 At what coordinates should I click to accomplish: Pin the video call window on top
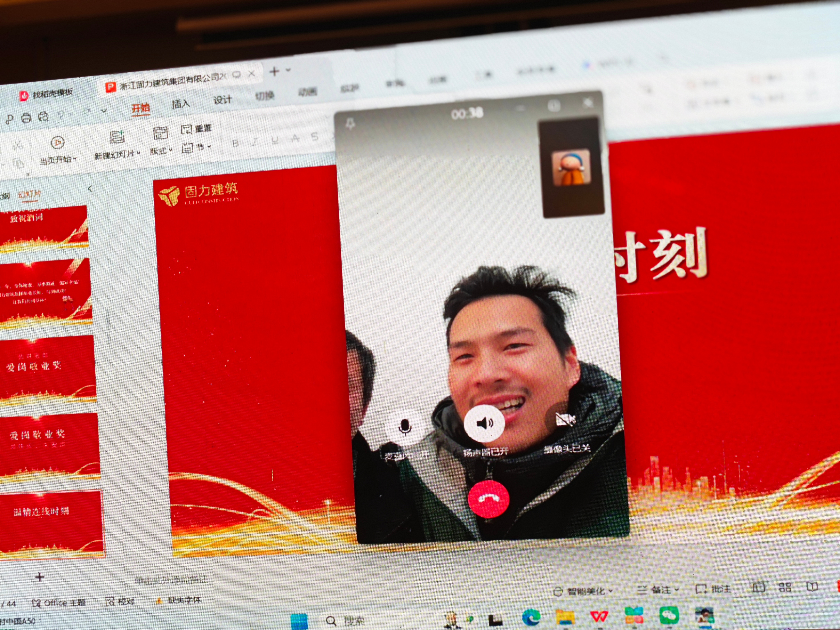click(350, 123)
